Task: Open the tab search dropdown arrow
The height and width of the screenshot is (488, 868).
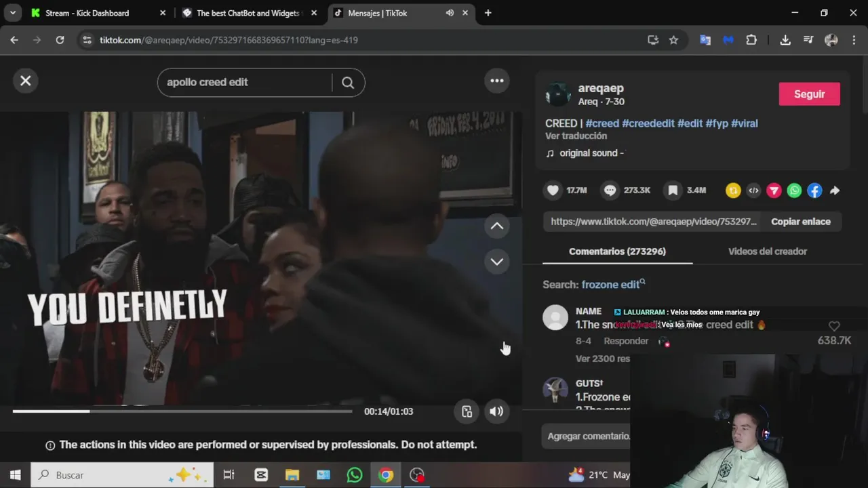Action: [x=12, y=13]
